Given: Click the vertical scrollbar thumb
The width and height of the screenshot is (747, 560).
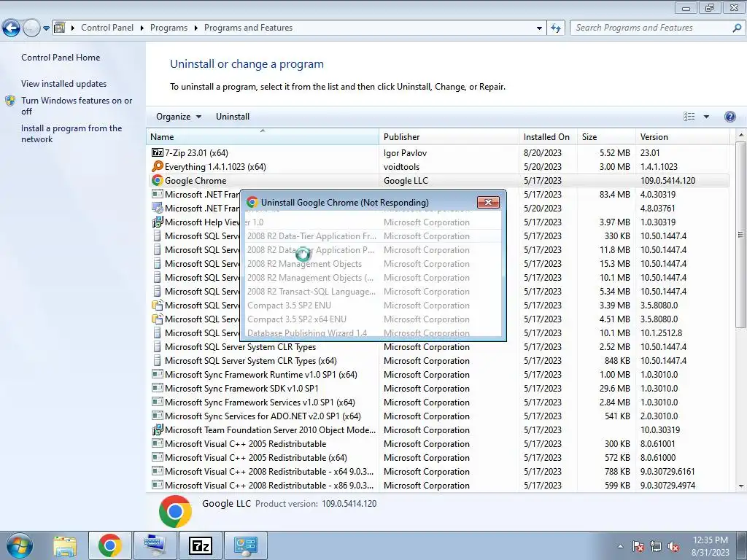Looking at the screenshot, I should pyautogui.click(x=740, y=234).
